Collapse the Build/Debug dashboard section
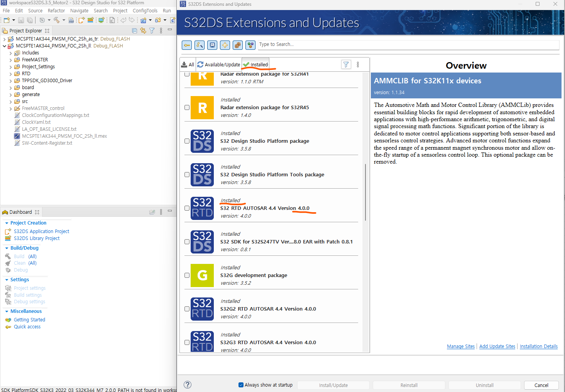 click(x=7, y=248)
